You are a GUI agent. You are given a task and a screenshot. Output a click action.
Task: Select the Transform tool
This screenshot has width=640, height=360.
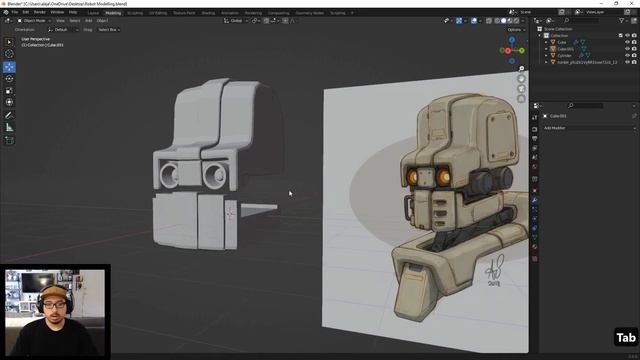(9, 102)
